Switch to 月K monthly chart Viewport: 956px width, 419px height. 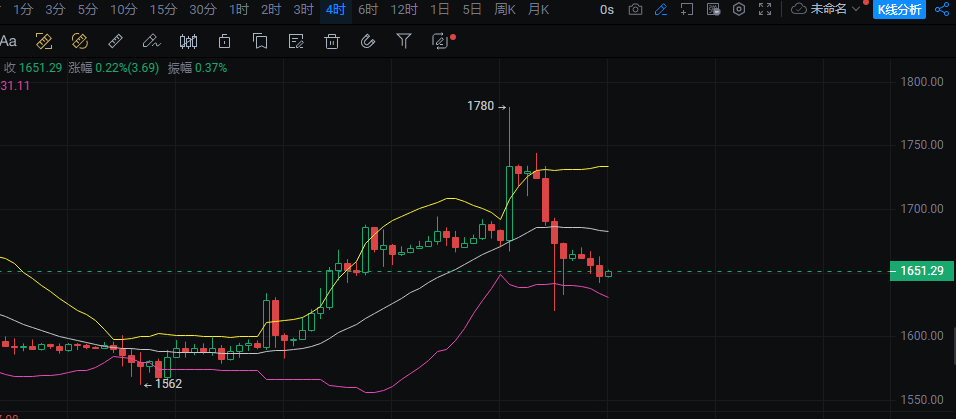click(538, 9)
